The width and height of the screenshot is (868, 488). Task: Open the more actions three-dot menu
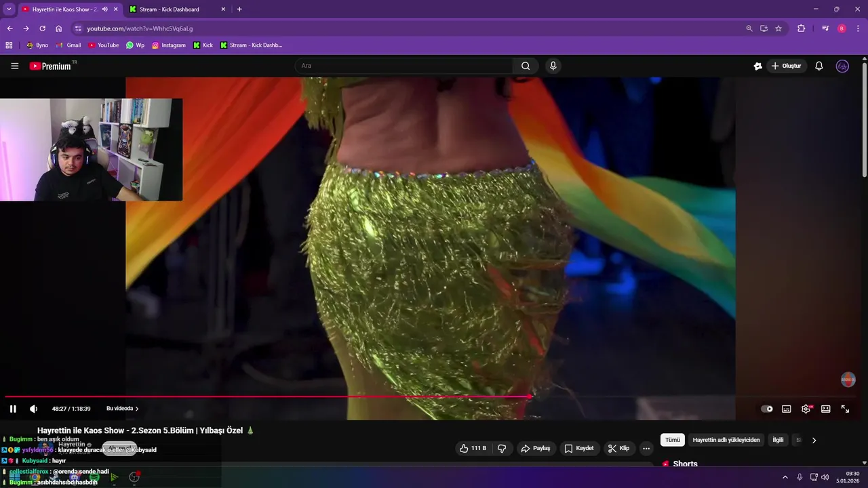click(646, 448)
